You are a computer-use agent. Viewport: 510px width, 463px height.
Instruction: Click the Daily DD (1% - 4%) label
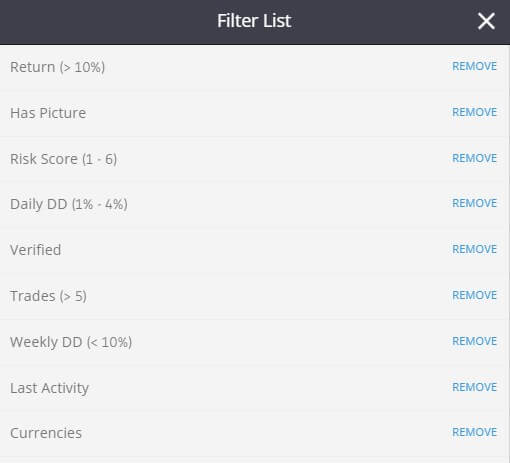point(69,204)
